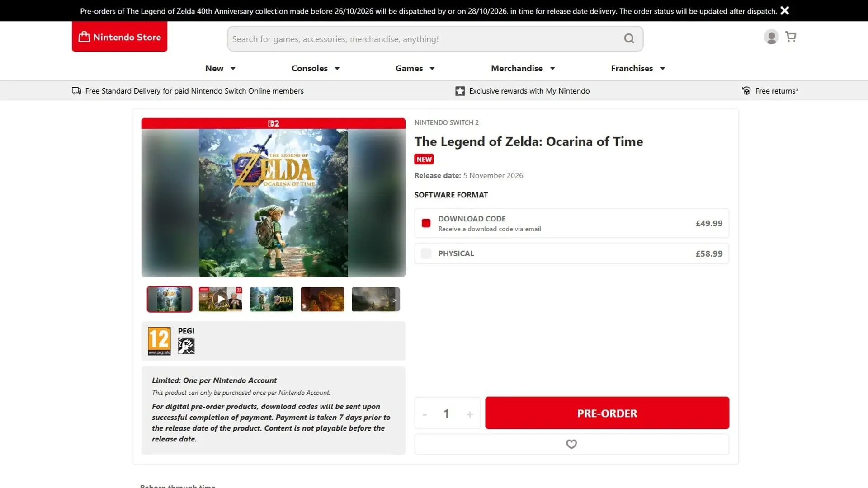Click the PEGI 12 rating icon
Viewport: 868px width, 488px height.
159,341
